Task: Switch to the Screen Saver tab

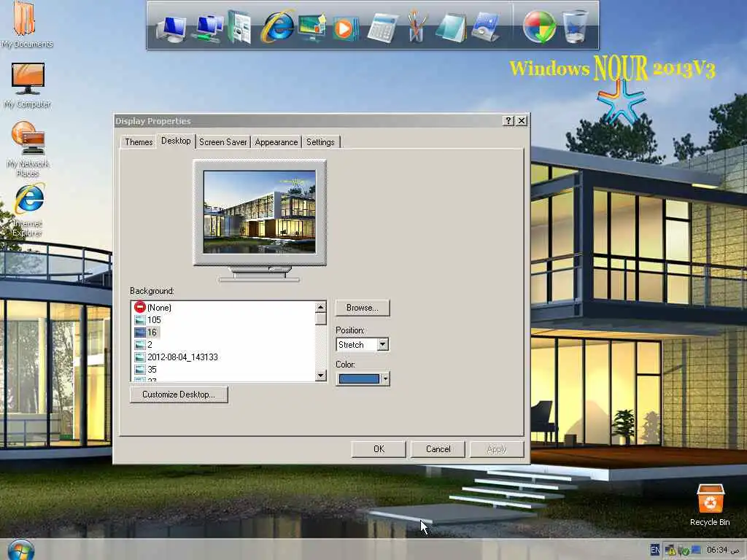Action: (x=223, y=142)
